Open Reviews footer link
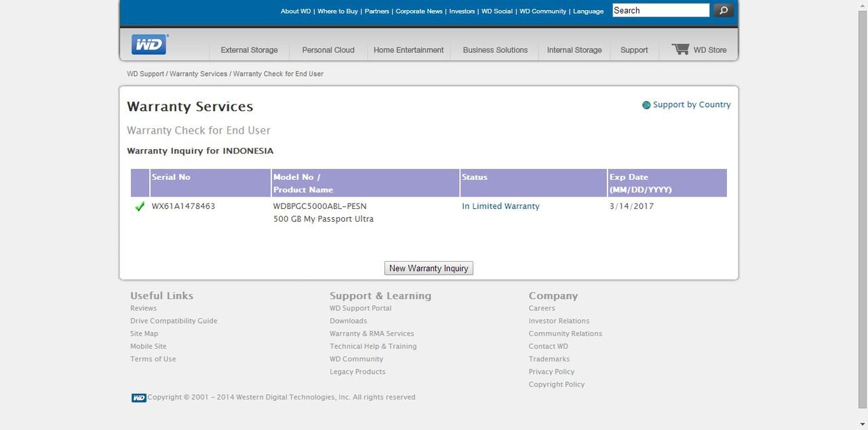The height and width of the screenshot is (430, 868). click(x=143, y=309)
